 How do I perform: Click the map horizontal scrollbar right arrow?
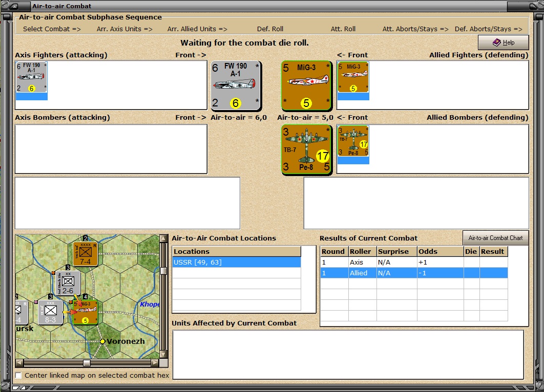(x=155, y=363)
